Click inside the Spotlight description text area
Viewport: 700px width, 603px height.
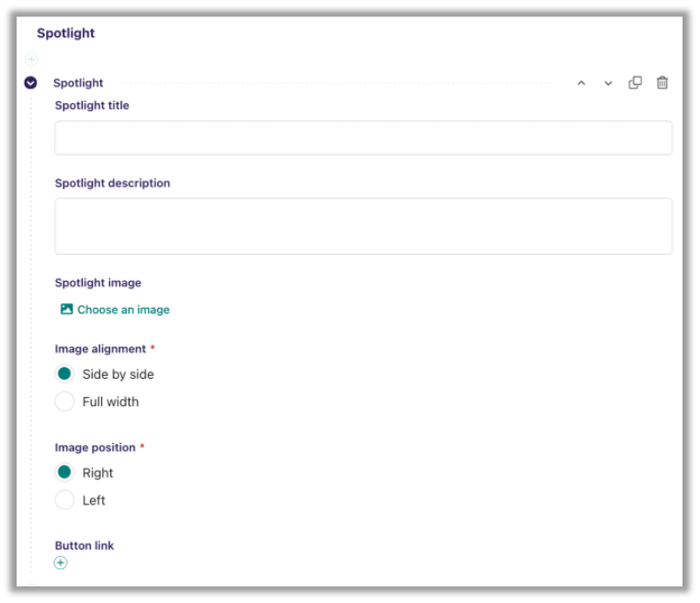[x=363, y=226]
